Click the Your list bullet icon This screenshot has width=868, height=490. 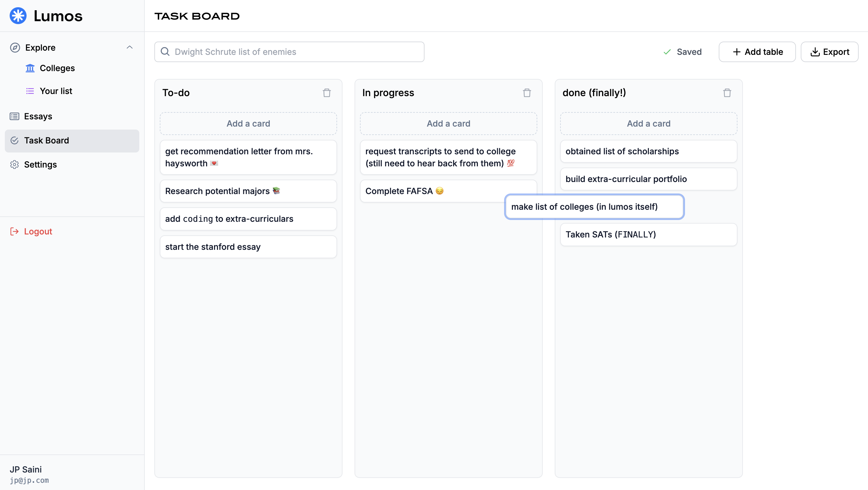30,91
